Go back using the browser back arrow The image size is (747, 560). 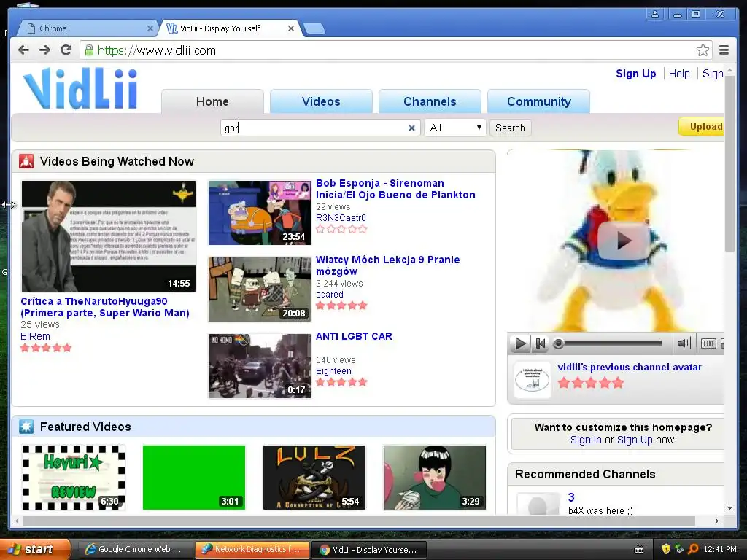point(23,50)
